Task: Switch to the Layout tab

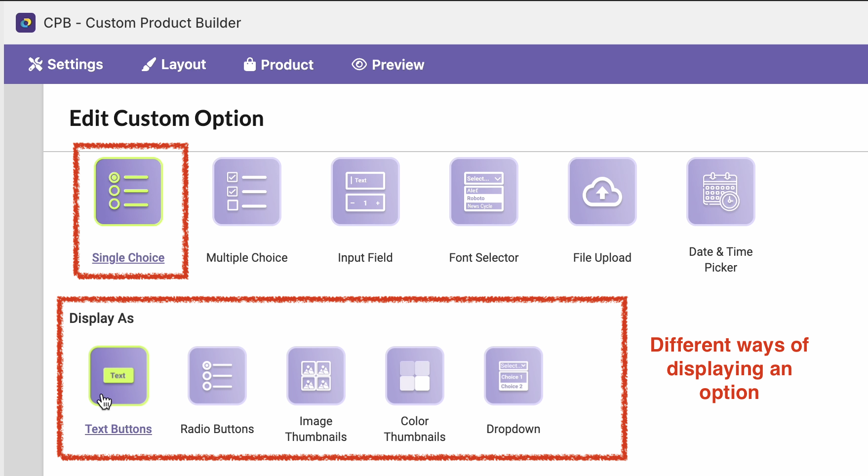Action: (x=174, y=65)
